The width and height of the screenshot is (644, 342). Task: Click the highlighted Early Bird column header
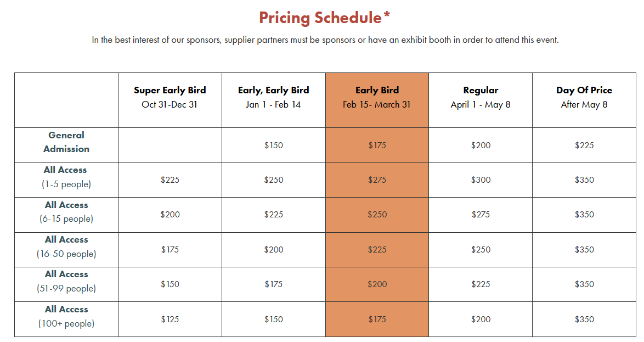[x=377, y=97]
